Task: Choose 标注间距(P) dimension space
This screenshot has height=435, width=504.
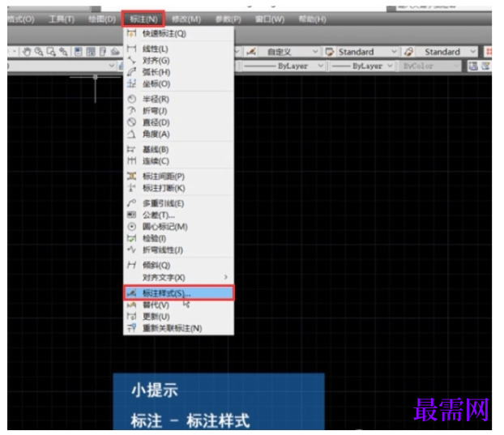Action: [x=179, y=177]
